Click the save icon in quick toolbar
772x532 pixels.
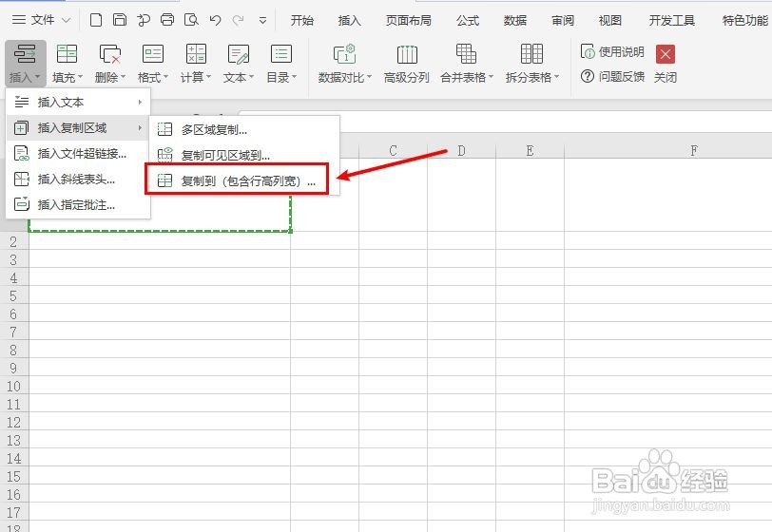[120, 20]
